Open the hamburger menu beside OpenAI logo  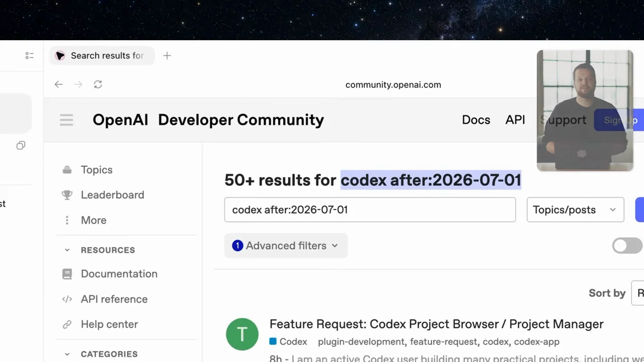66,120
